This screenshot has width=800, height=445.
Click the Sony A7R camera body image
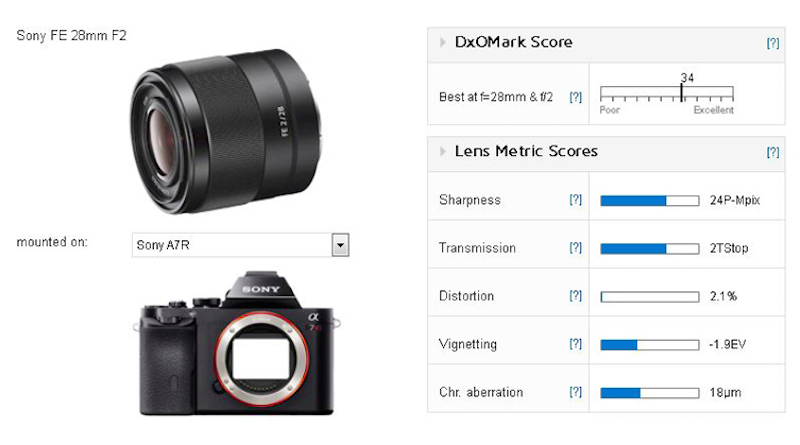coord(237,343)
